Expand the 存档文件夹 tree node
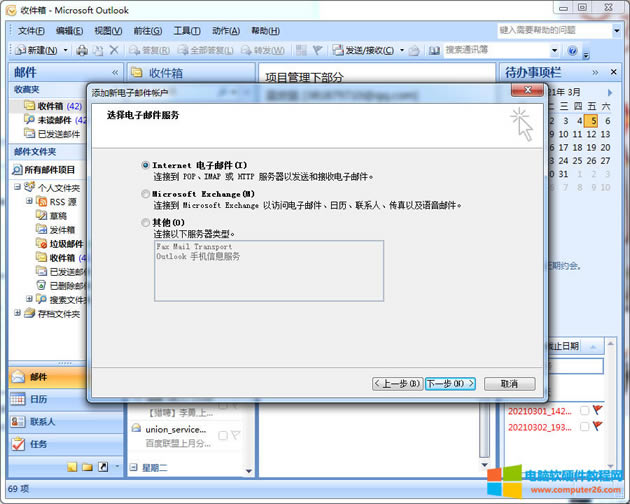 18,313
